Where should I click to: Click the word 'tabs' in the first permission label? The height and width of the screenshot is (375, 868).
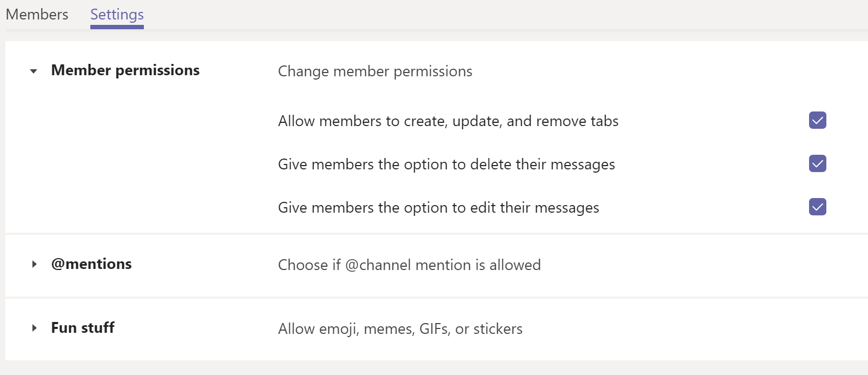pos(604,121)
